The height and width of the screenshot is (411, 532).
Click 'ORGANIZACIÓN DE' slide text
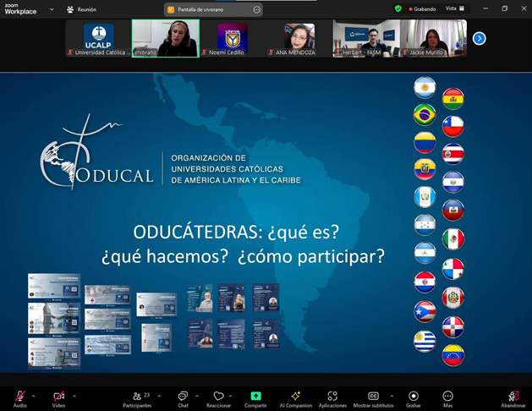tap(208, 158)
